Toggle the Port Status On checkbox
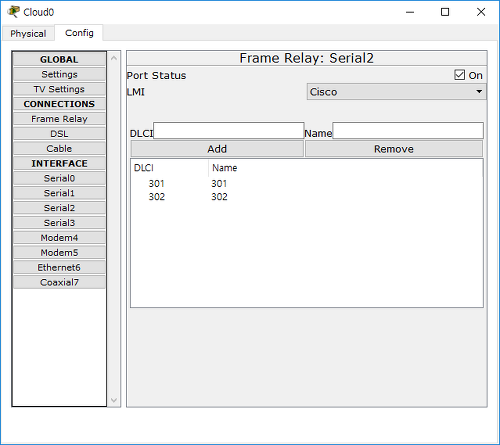Viewport: 500px width, 445px height. point(459,75)
